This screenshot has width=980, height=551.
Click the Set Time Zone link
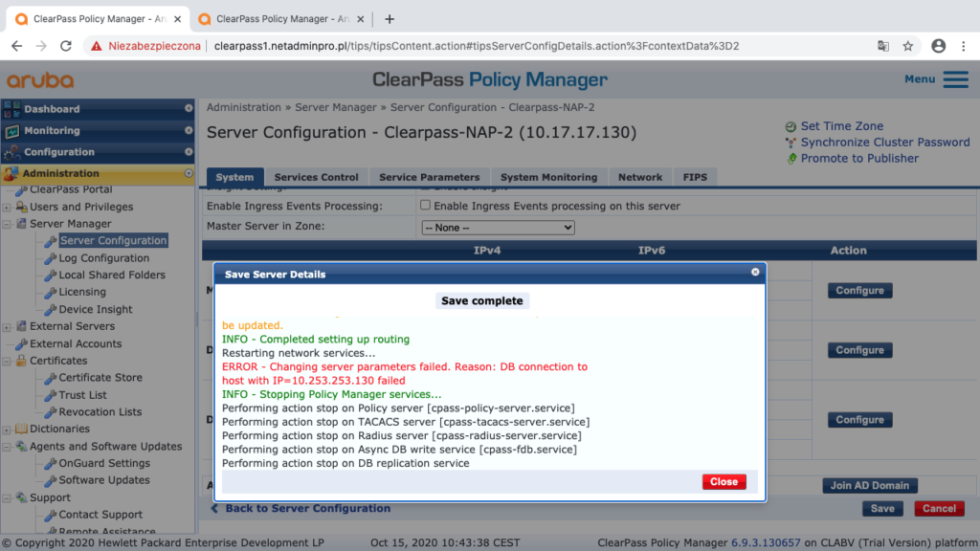pyautogui.click(x=842, y=126)
